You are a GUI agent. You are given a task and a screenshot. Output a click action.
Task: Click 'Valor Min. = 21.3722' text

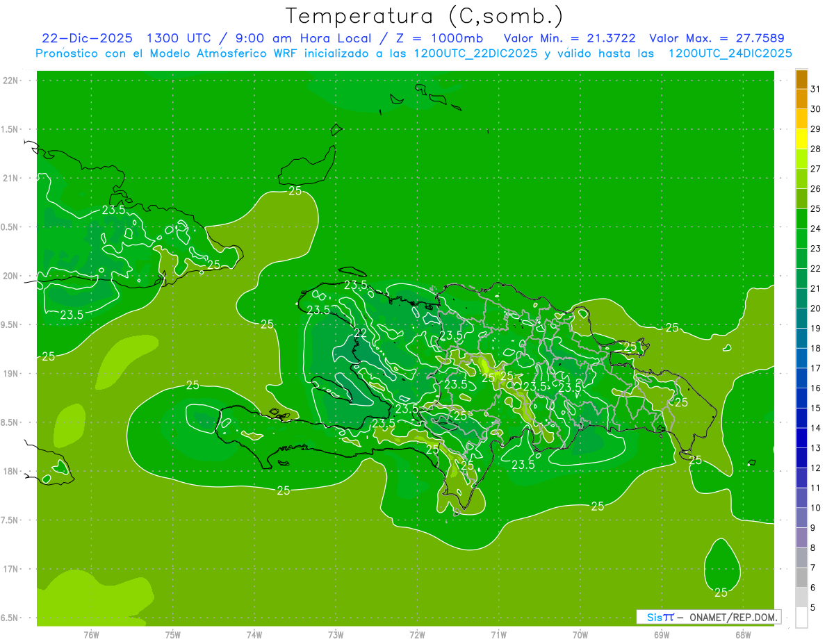click(570, 38)
